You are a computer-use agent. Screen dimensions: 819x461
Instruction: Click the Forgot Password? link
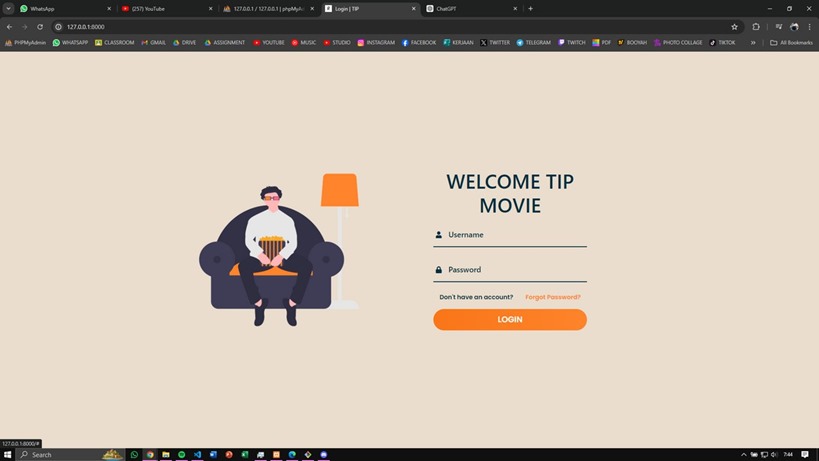[x=553, y=297]
